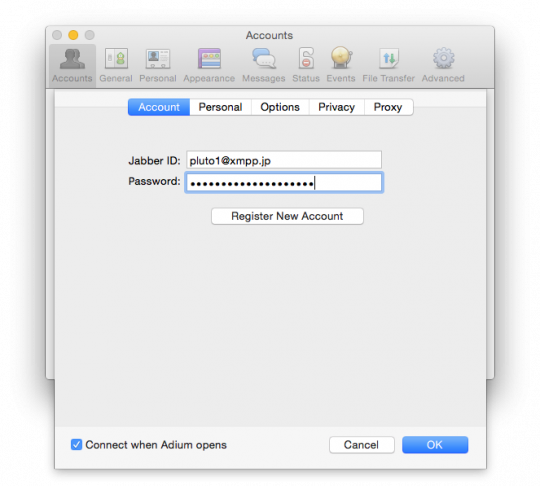The height and width of the screenshot is (486, 540).
Task: Switch to the Account tab
Action: click(159, 107)
